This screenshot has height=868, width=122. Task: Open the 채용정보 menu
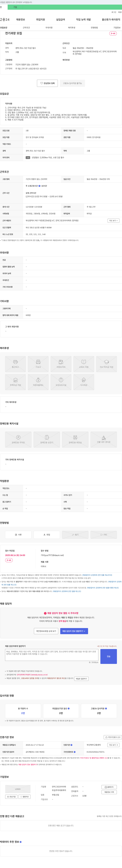coord(21,20)
